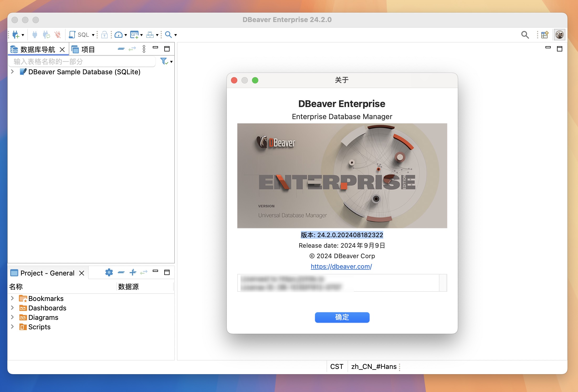Open the navigator view menu dots

144,49
